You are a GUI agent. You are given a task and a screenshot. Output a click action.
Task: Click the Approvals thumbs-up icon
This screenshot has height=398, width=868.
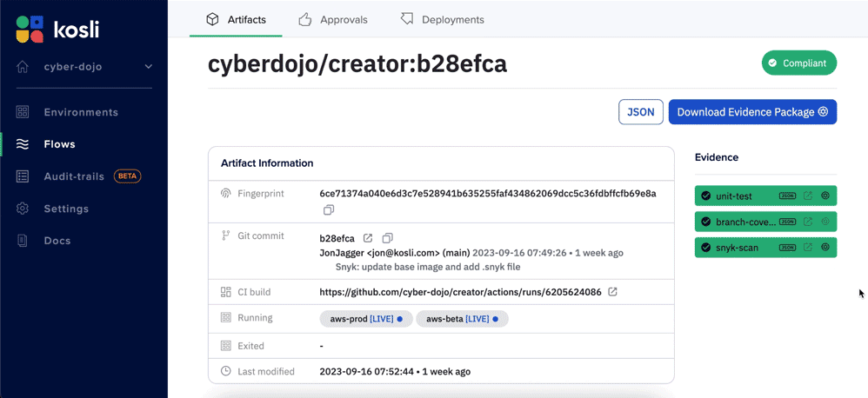click(x=305, y=20)
